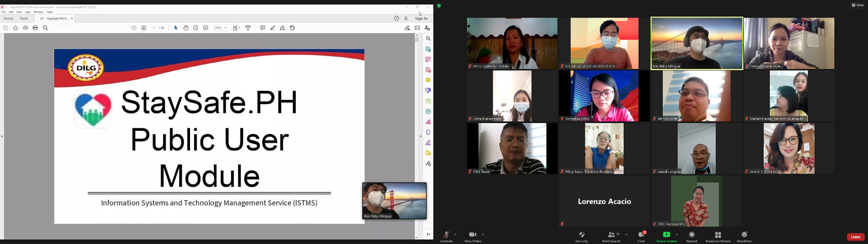
Task: Switch to the Tools tab
Action: point(24,19)
